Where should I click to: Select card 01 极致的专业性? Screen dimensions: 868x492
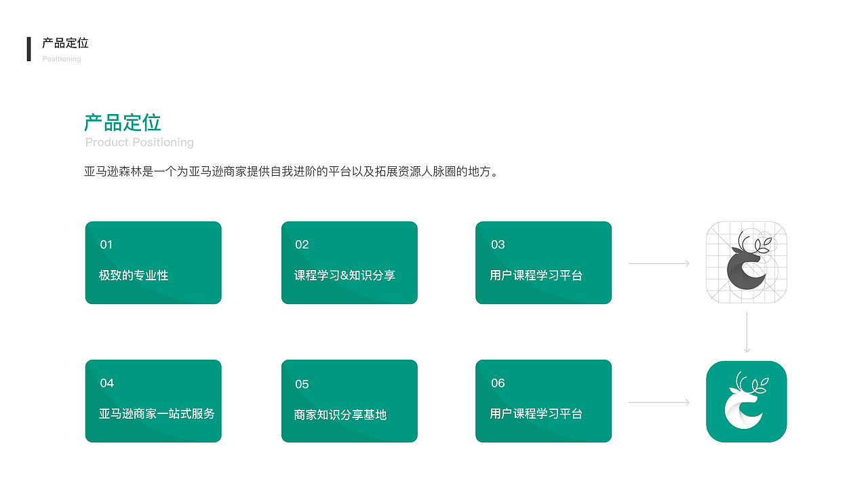[x=153, y=263]
